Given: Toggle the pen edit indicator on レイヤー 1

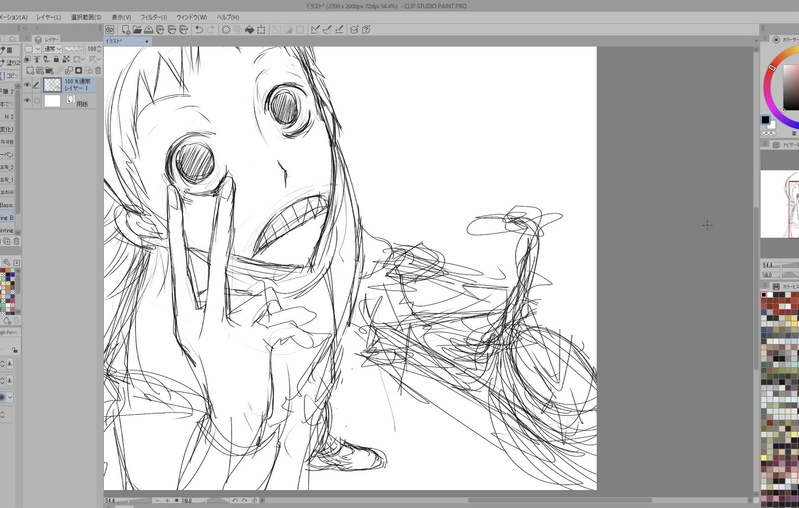Looking at the screenshot, I should [x=36, y=85].
